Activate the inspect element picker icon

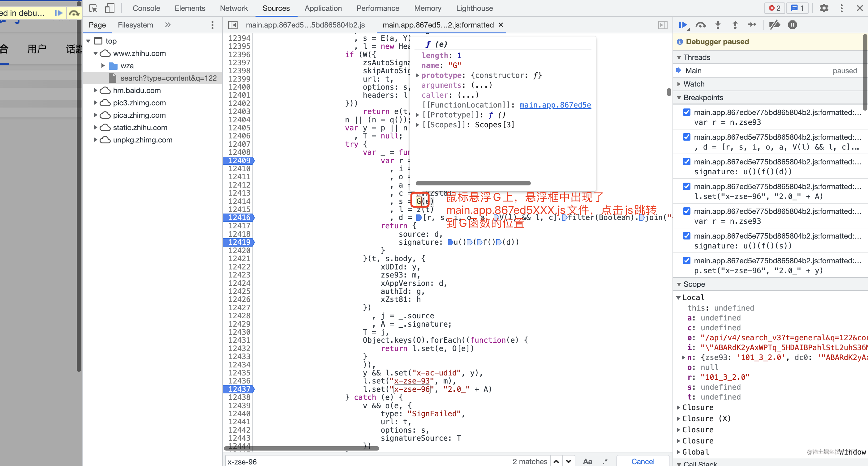point(93,8)
